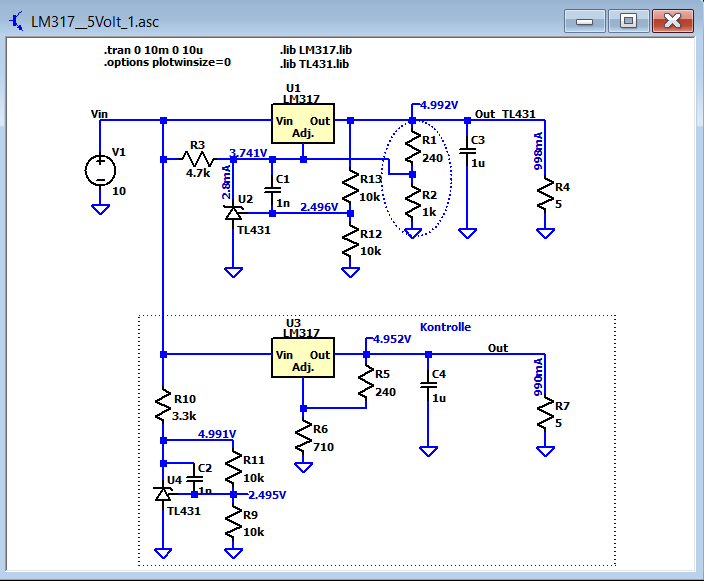The width and height of the screenshot is (704, 581).
Task: Select resistor R10 3.3k symbol
Action: (x=163, y=406)
